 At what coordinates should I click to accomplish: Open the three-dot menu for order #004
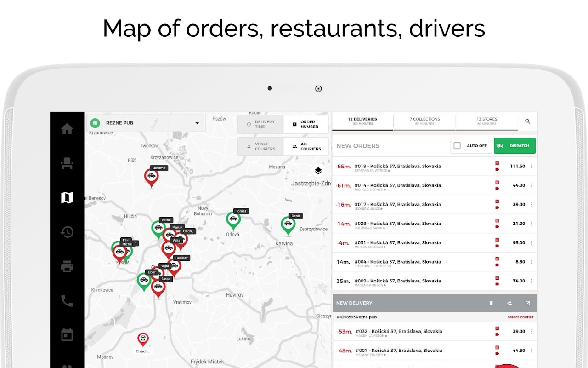[531, 262]
